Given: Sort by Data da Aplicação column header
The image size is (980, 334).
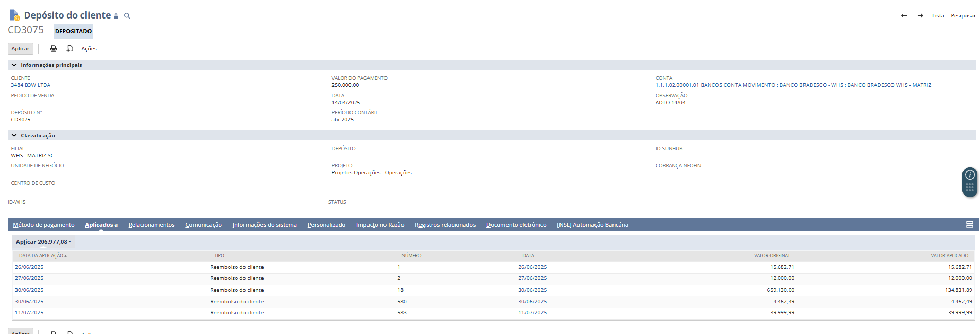Looking at the screenshot, I should [41, 256].
